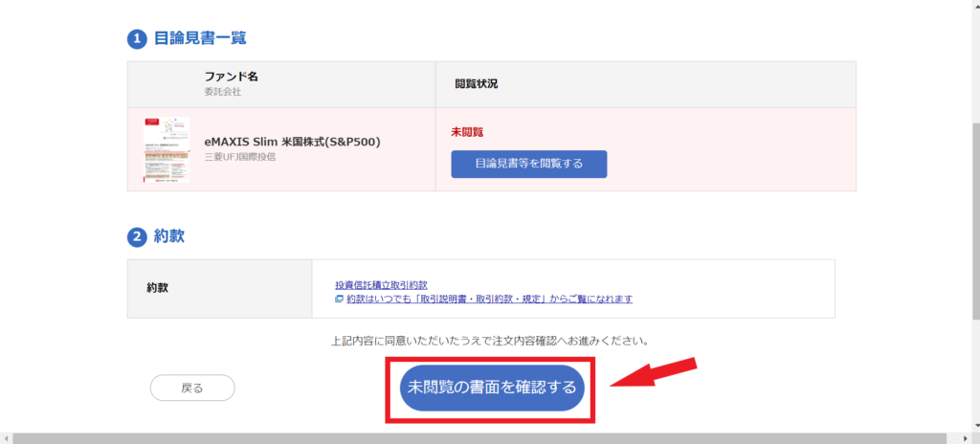The height and width of the screenshot is (444, 980).
Task: Click the 閲覧状況 column header
Action: point(477,84)
